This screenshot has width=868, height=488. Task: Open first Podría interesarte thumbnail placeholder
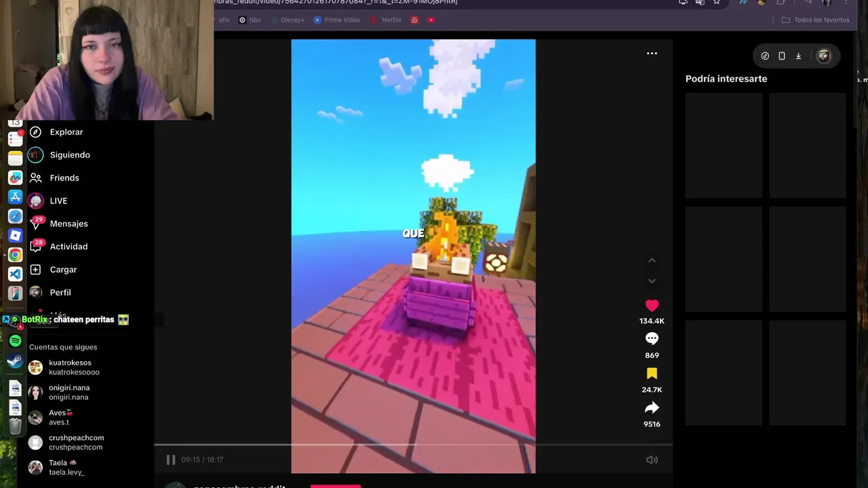724,146
